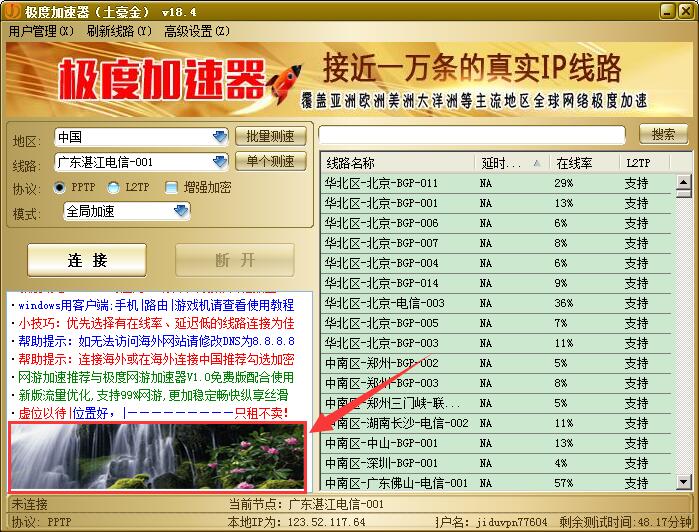699x532 pixels.
Task: Click the 剩余测试时间 status entry
Action: [x=625, y=522]
